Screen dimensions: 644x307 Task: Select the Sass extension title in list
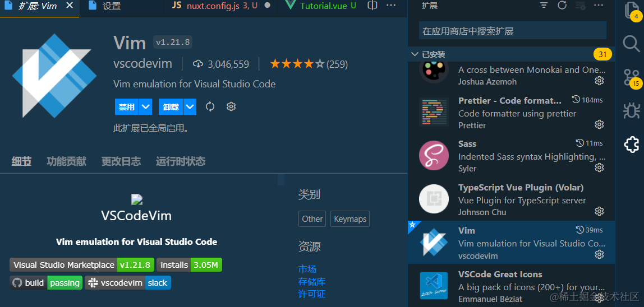pyautogui.click(x=467, y=143)
